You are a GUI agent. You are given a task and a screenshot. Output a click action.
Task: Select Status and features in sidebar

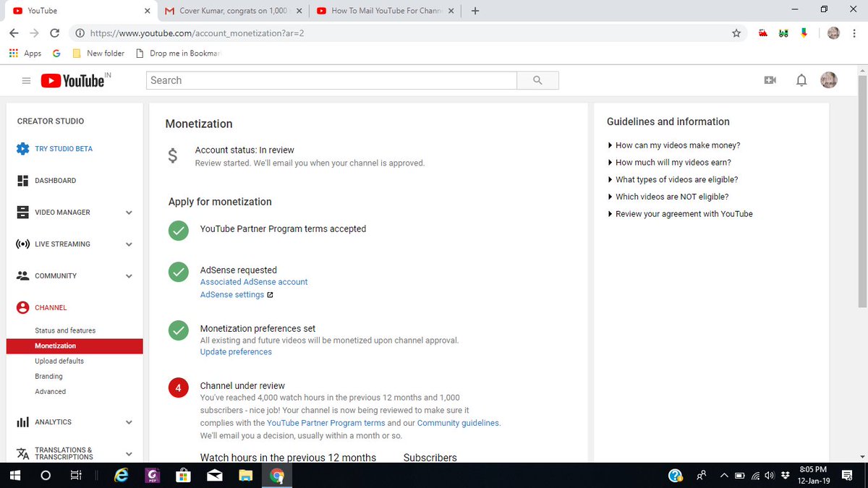[65, 330]
